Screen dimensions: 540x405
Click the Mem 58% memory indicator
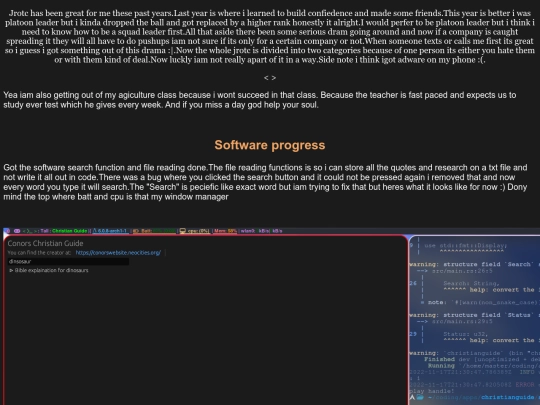coord(225,231)
